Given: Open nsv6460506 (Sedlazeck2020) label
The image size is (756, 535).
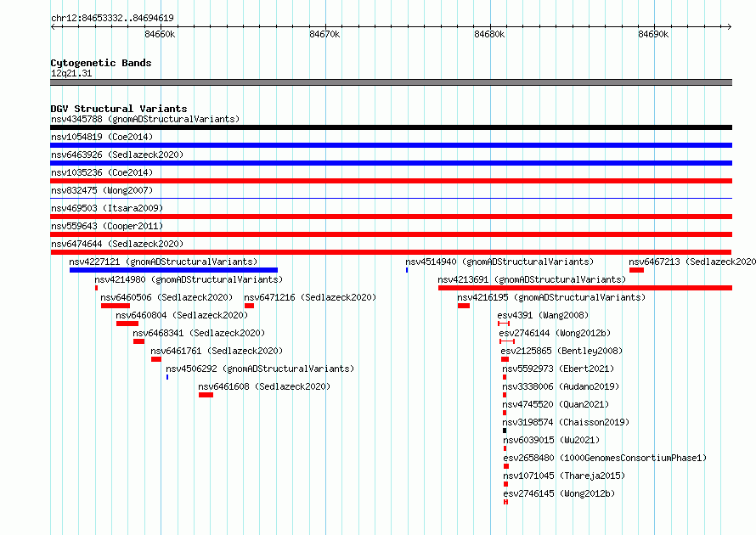Looking at the screenshot, I should tap(166, 297).
